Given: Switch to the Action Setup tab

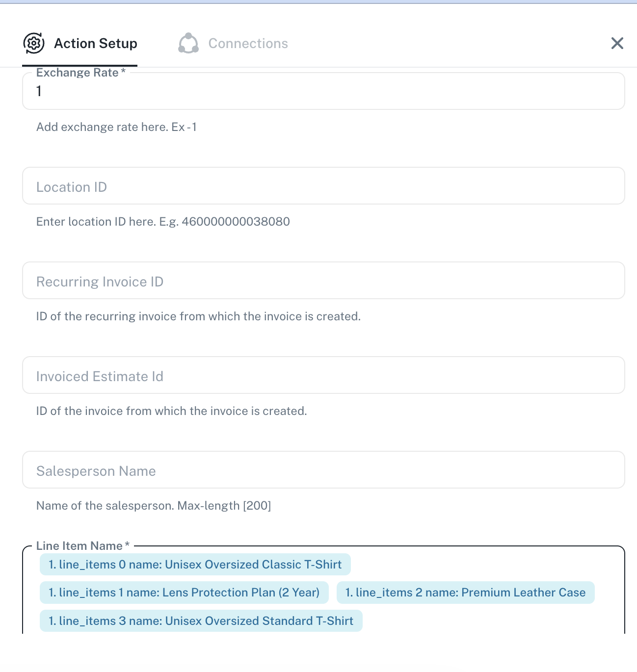Looking at the screenshot, I should pyautogui.click(x=95, y=43).
